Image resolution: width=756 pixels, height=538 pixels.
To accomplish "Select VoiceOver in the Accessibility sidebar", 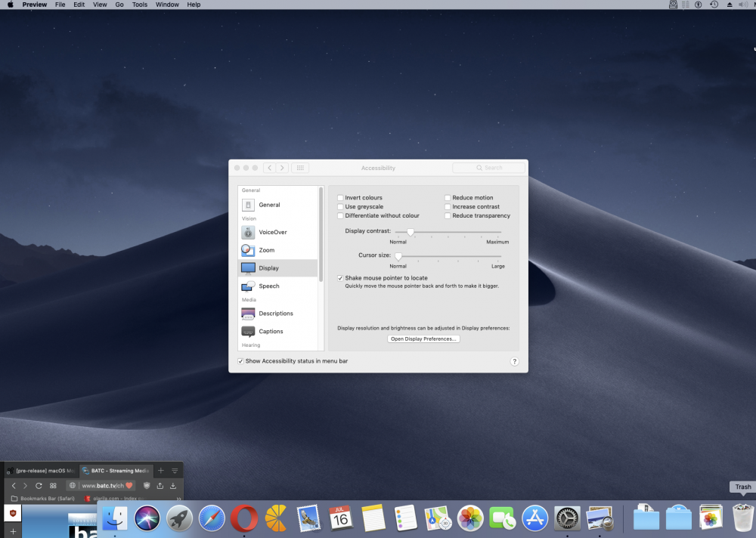I will (278, 233).
